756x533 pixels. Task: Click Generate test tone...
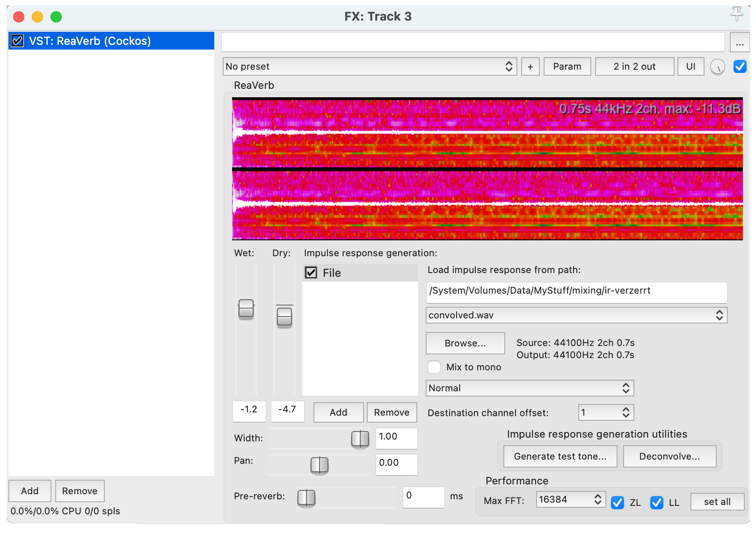[x=560, y=456]
